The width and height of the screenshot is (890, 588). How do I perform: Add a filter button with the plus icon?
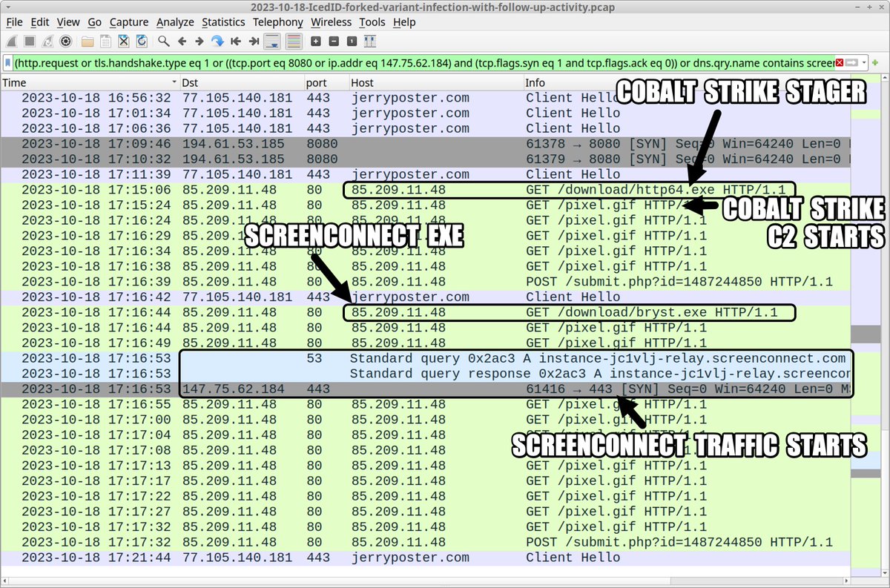[x=875, y=64]
